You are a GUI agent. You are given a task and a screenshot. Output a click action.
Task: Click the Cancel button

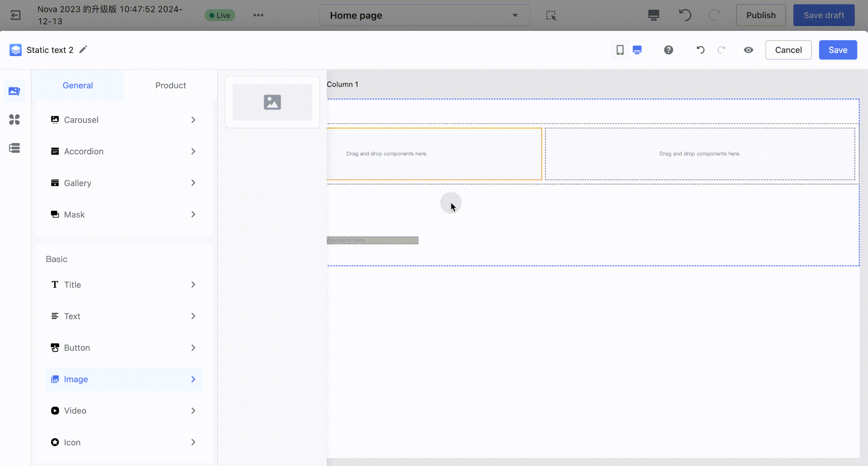point(788,50)
